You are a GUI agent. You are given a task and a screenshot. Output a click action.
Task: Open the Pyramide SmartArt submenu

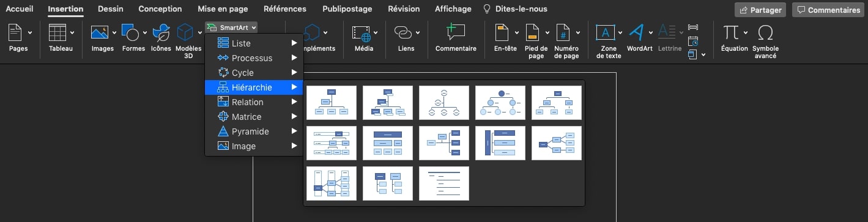click(x=254, y=131)
